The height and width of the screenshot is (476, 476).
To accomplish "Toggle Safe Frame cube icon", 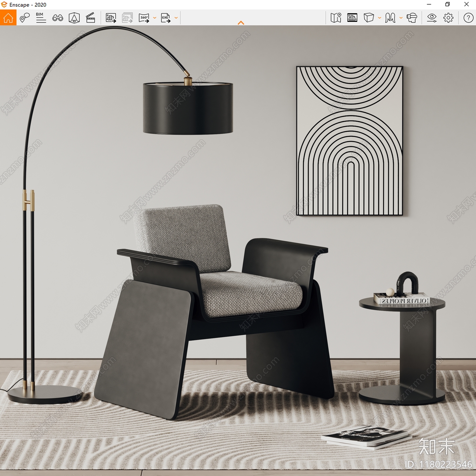I will click(x=74, y=18).
